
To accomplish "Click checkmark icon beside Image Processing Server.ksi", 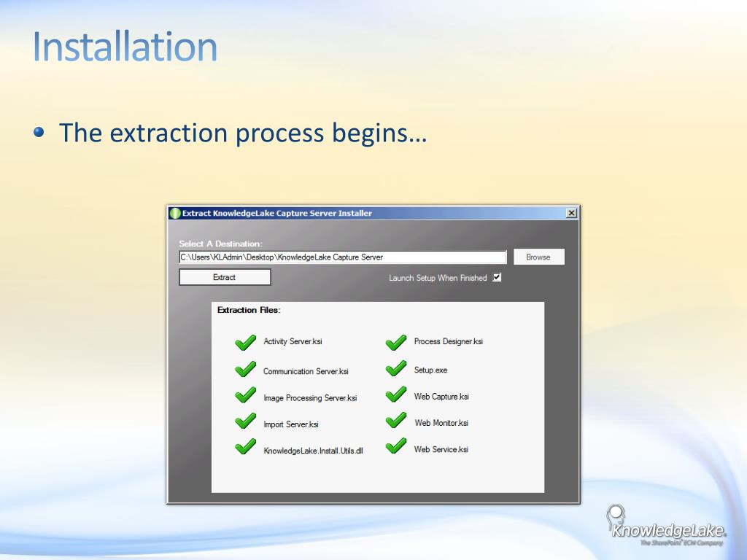I will point(245,394).
